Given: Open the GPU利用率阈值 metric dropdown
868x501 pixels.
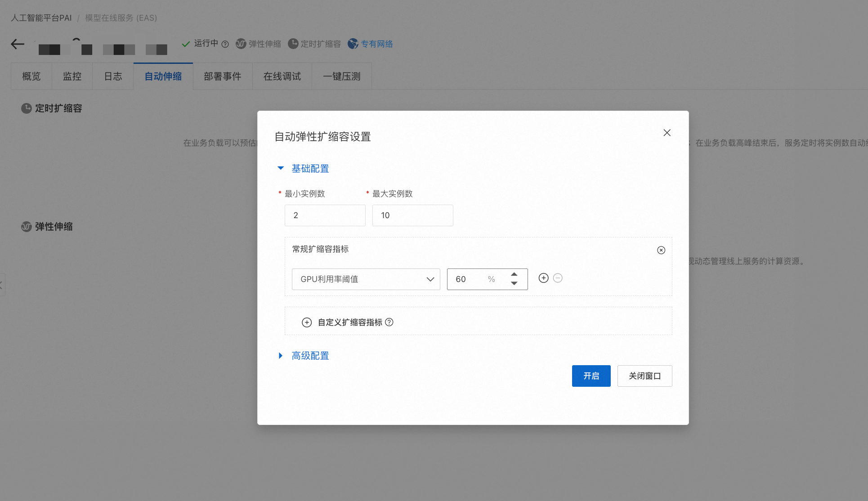Looking at the screenshot, I should 366,279.
